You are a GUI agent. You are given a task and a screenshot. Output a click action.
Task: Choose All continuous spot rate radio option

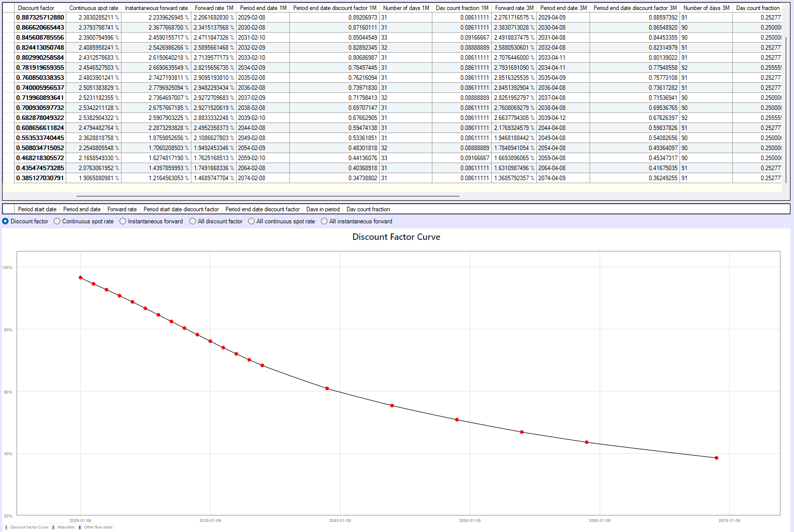[251, 221]
